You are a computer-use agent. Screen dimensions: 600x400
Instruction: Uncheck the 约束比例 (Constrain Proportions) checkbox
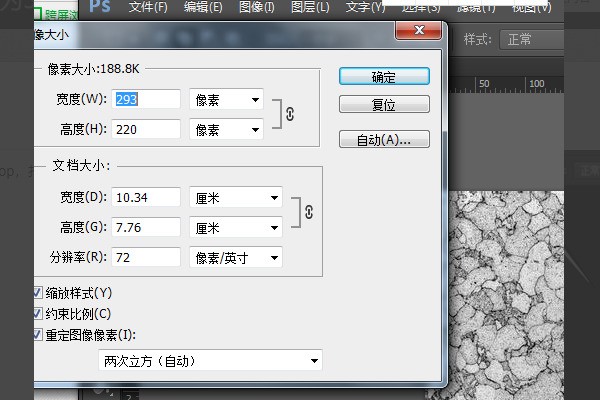coord(38,313)
